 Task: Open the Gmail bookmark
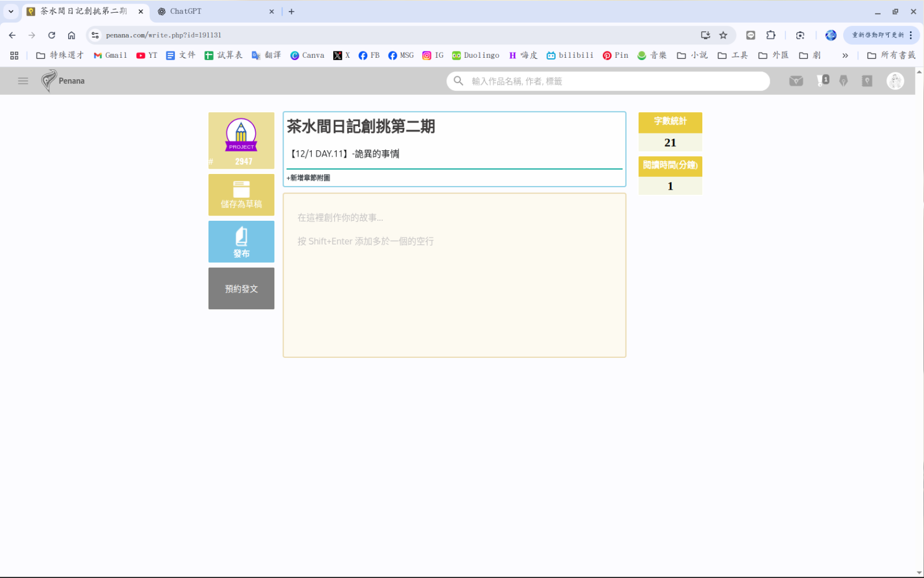[x=110, y=55]
